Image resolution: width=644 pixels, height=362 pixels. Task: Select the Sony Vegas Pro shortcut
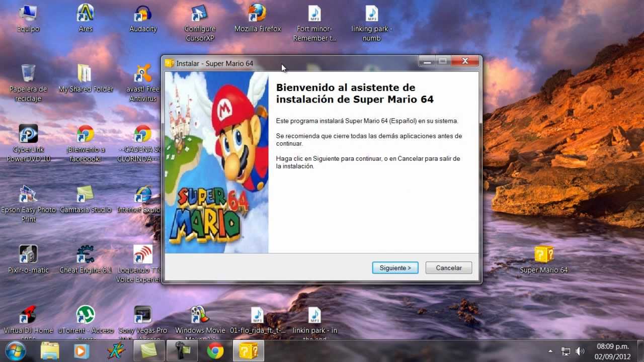(x=143, y=323)
